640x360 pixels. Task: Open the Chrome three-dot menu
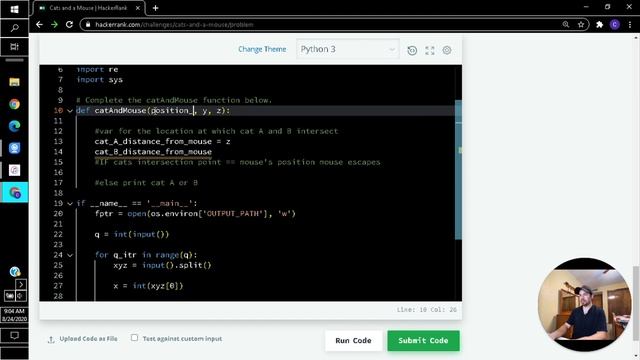point(630,24)
